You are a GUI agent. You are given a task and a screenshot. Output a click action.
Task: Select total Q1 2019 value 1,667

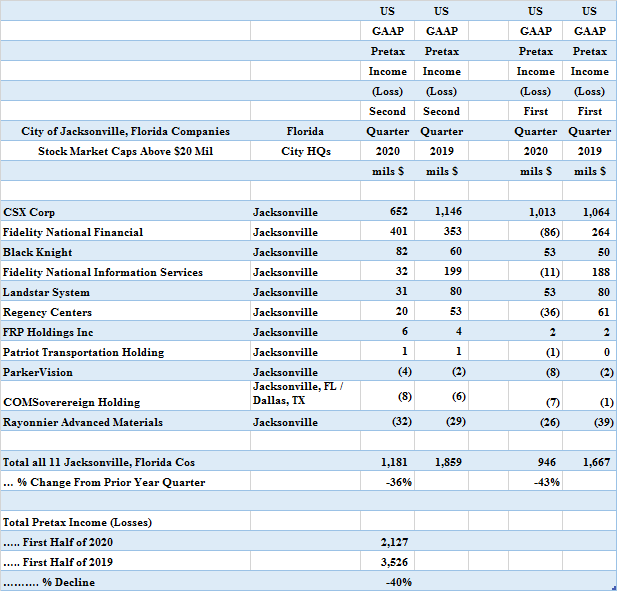tap(596, 462)
